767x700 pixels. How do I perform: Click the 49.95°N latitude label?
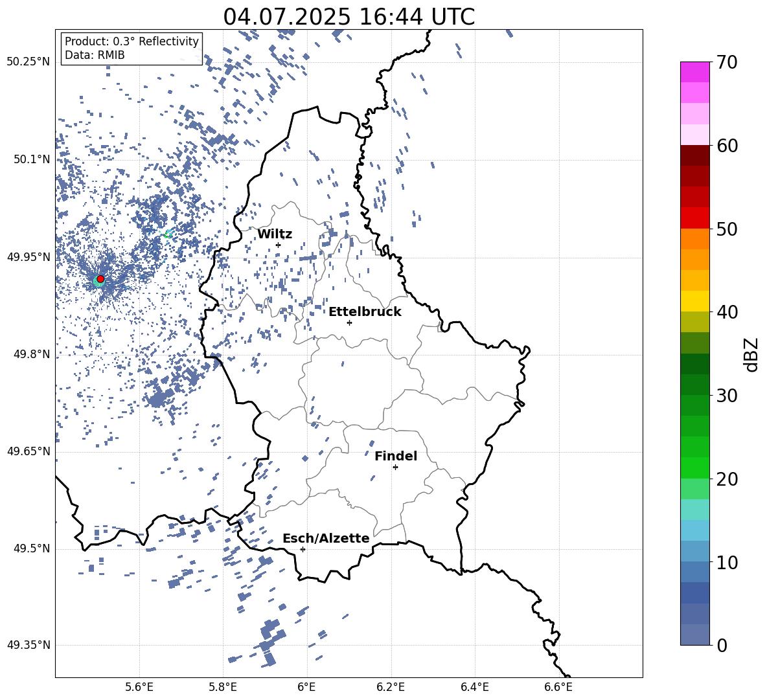[x=29, y=257]
